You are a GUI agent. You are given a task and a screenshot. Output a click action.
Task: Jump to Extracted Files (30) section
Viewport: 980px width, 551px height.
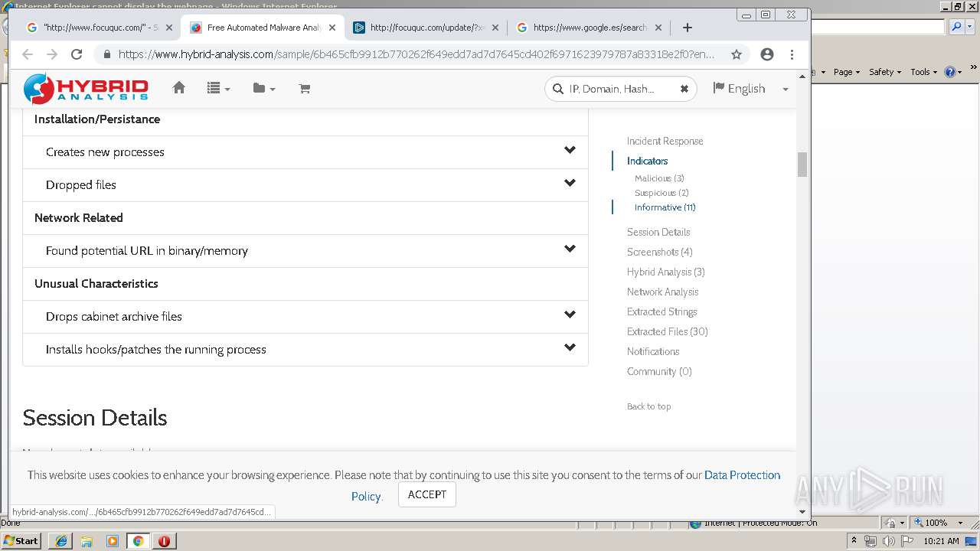click(x=667, y=331)
